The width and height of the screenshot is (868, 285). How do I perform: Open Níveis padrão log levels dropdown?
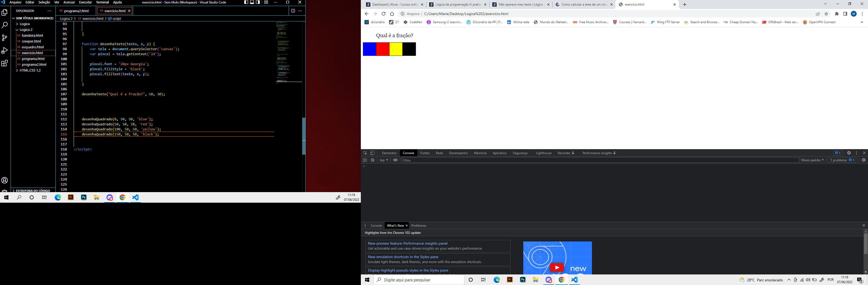click(x=813, y=160)
